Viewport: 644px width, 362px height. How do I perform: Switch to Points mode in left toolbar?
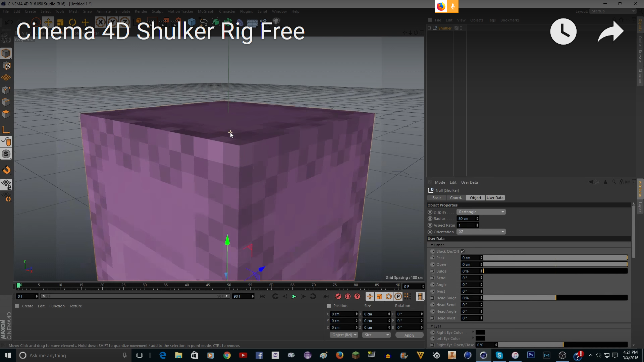click(x=6, y=90)
